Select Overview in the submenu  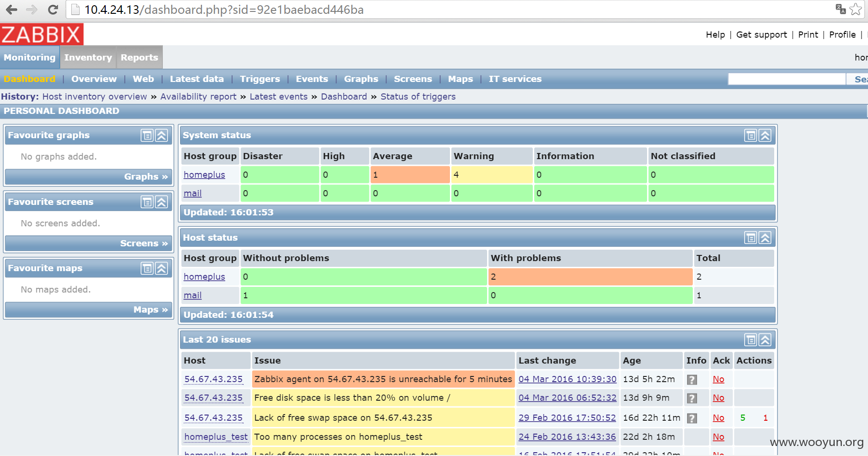click(94, 79)
